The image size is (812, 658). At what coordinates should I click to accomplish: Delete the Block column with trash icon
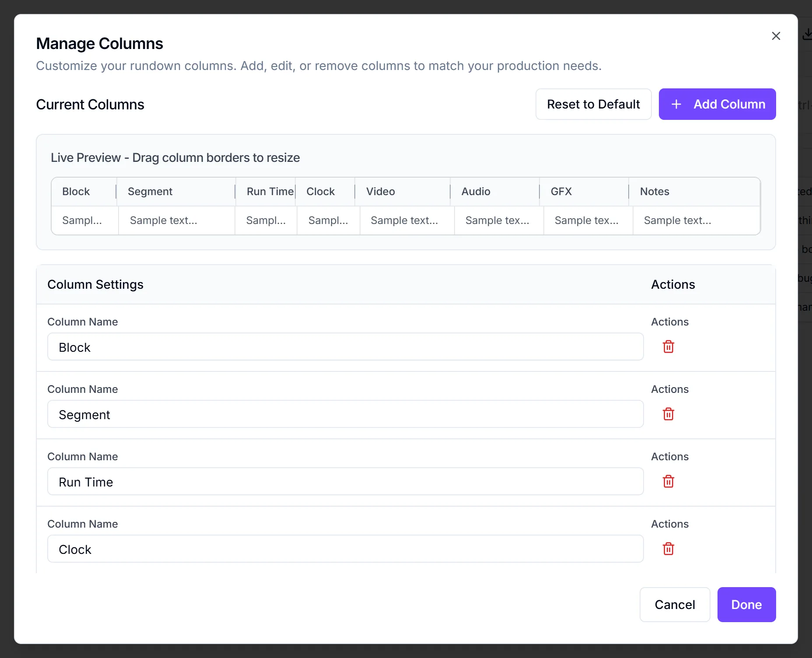pos(668,347)
